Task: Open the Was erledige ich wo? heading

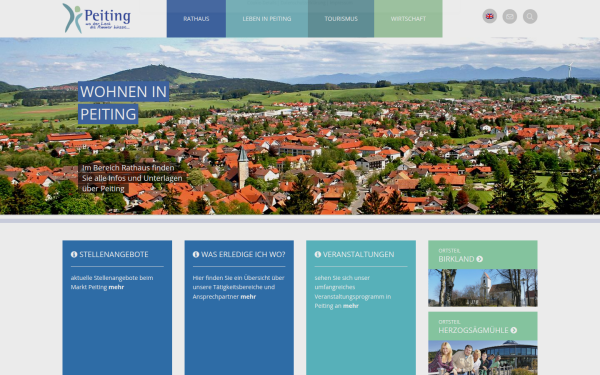Action: 243,254
